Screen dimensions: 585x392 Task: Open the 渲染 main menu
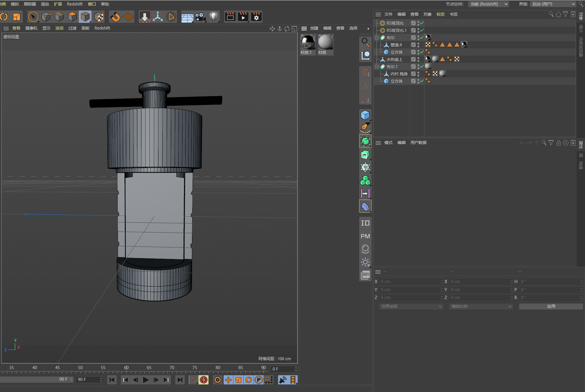[x=45, y=4]
